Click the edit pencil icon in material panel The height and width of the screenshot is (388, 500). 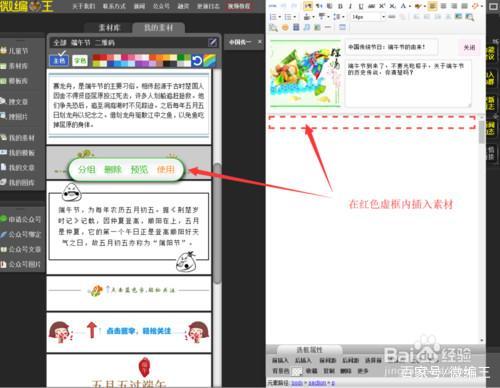coord(213,42)
